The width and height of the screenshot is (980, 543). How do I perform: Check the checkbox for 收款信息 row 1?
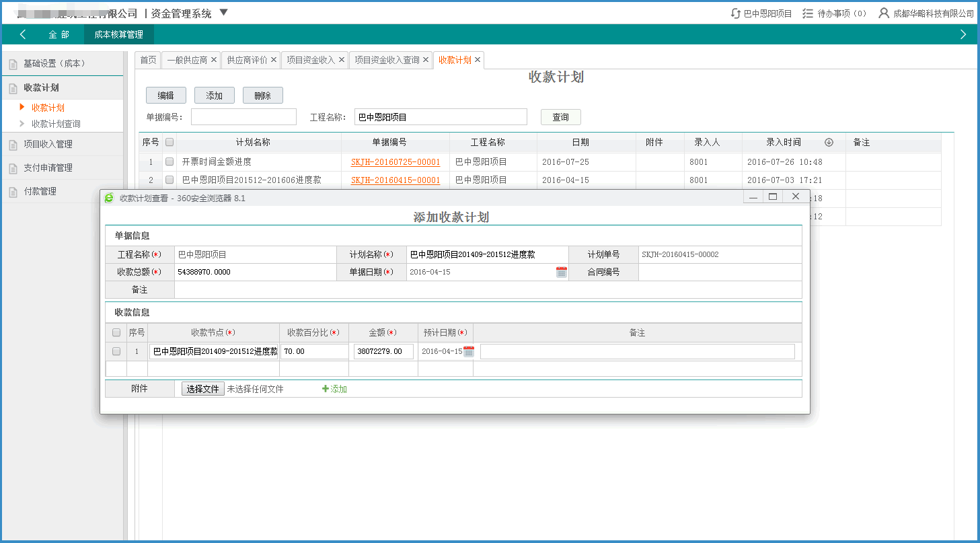[116, 351]
